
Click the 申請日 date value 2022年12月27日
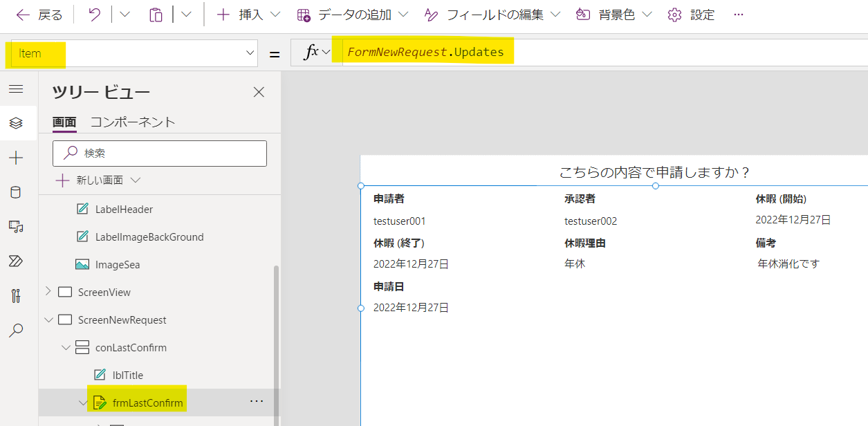pyautogui.click(x=412, y=307)
